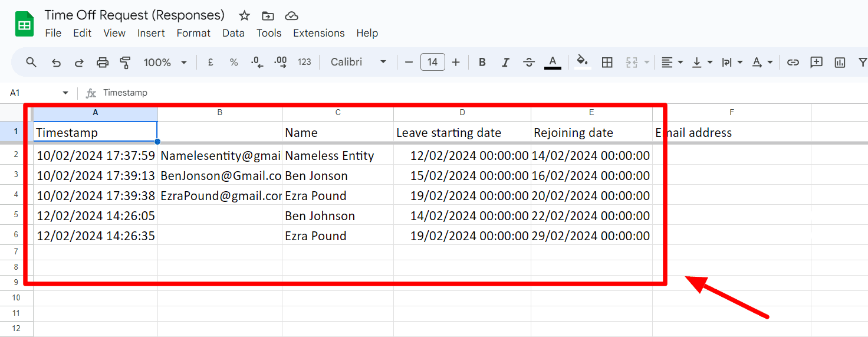Increase font size with plus button
Image resolution: width=868 pixels, height=337 pixels.
pos(456,62)
